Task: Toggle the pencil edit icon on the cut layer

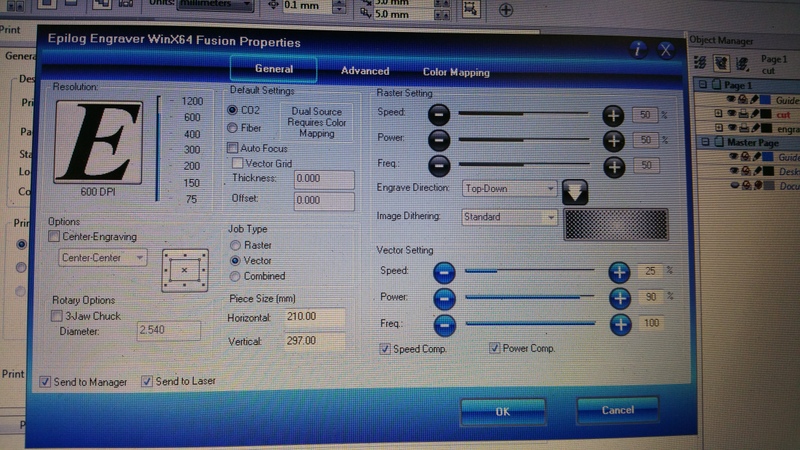Action: tap(755, 114)
